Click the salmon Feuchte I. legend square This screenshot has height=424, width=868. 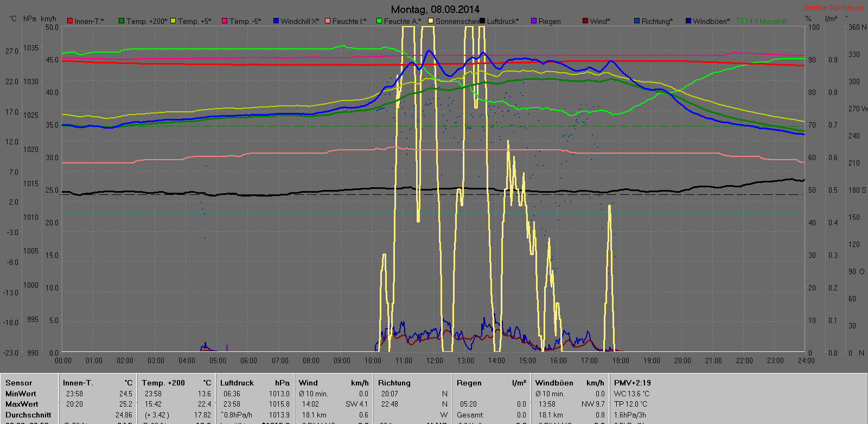[328, 21]
